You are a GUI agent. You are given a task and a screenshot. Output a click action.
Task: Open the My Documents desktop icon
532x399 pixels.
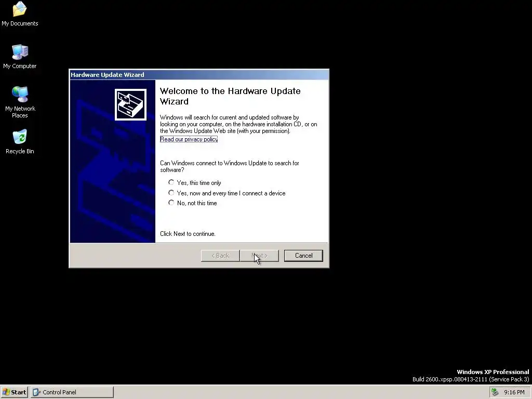(20, 14)
